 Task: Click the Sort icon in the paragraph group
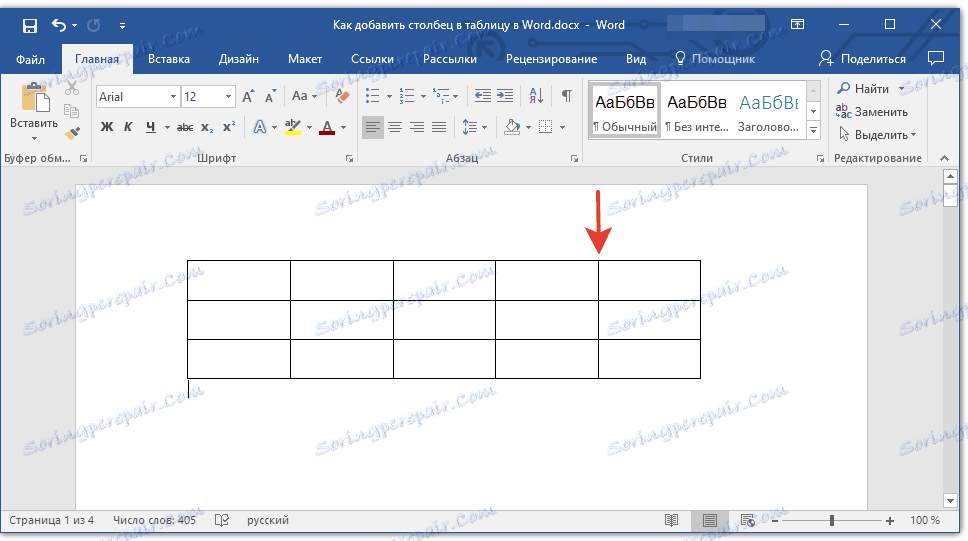(x=536, y=96)
